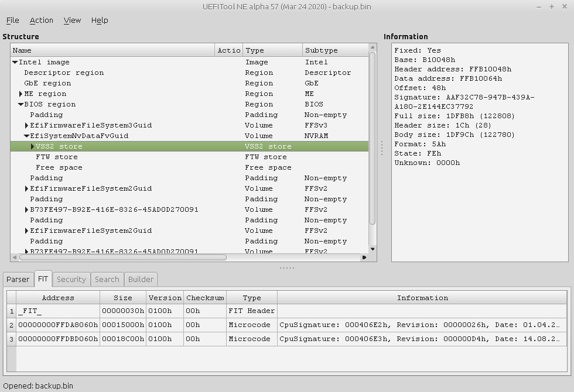The image size is (574, 392).
Task: Click the horizontal scrollbar thumb in Structure
Action: [x=123, y=257]
